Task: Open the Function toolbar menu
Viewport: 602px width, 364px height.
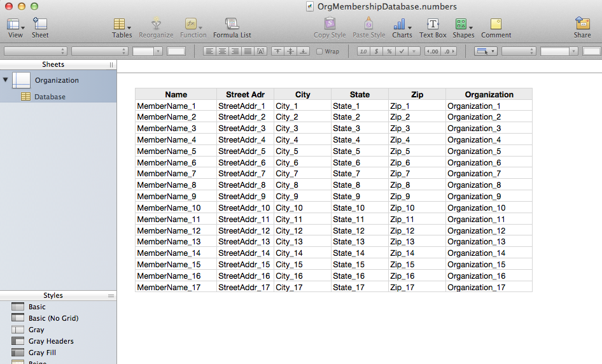Action: 193,27
